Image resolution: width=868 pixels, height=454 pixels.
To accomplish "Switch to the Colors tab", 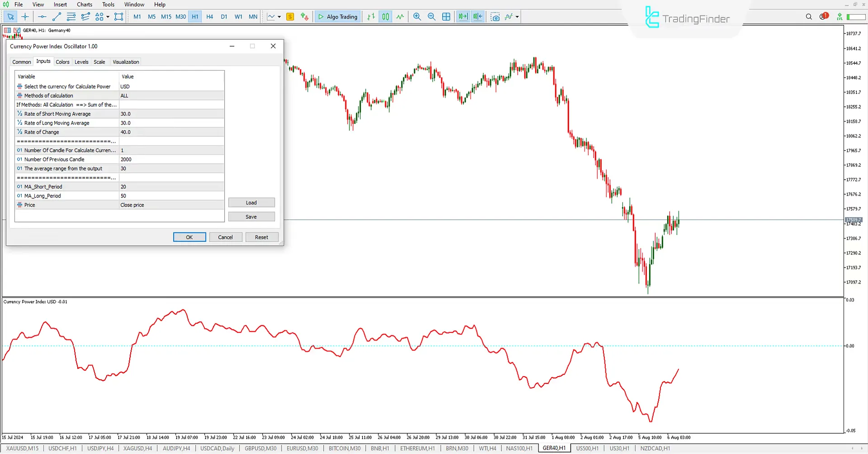I will [62, 62].
